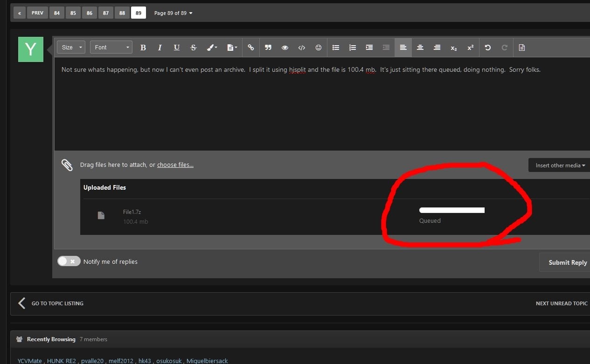
Task: Open the Page 89 of 89 jump dropdown
Action: tap(173, 13)
